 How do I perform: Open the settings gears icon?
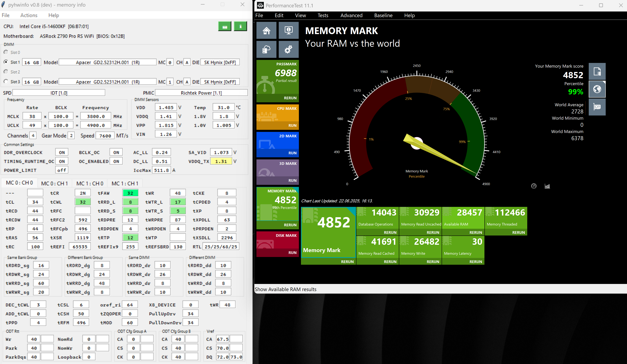point(288,50)
